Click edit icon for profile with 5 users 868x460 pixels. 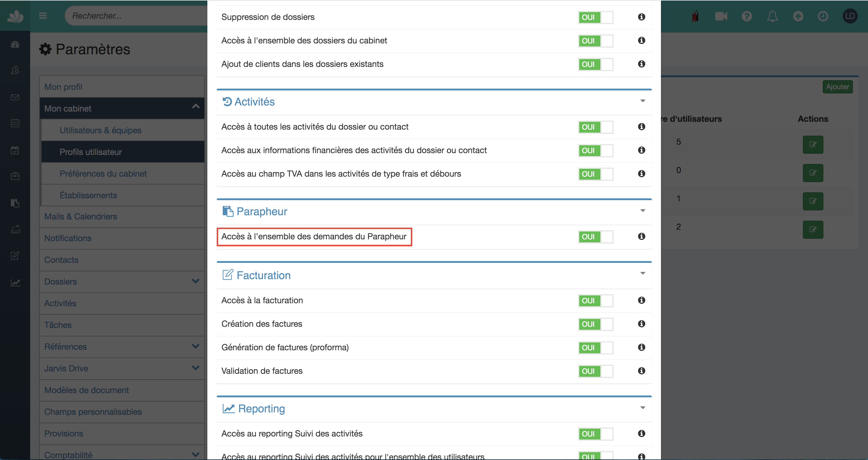813,145
